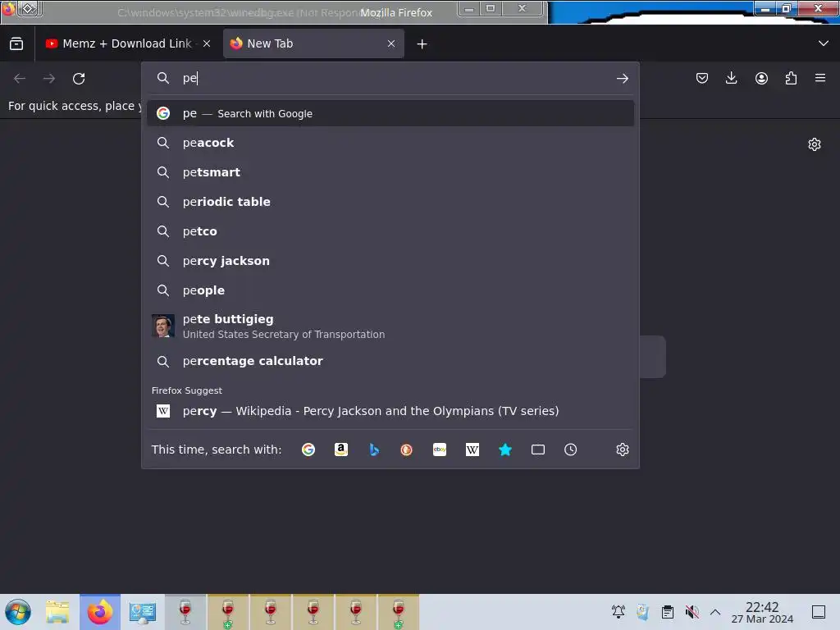Search this time with eBay
840x630 pixels.
coord(440,450)
